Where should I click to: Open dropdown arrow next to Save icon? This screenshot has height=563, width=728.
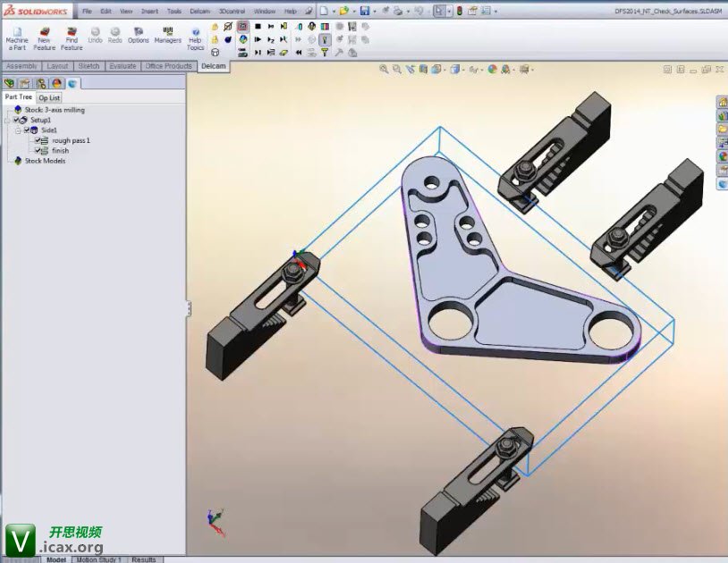click(x=374, y=11)
